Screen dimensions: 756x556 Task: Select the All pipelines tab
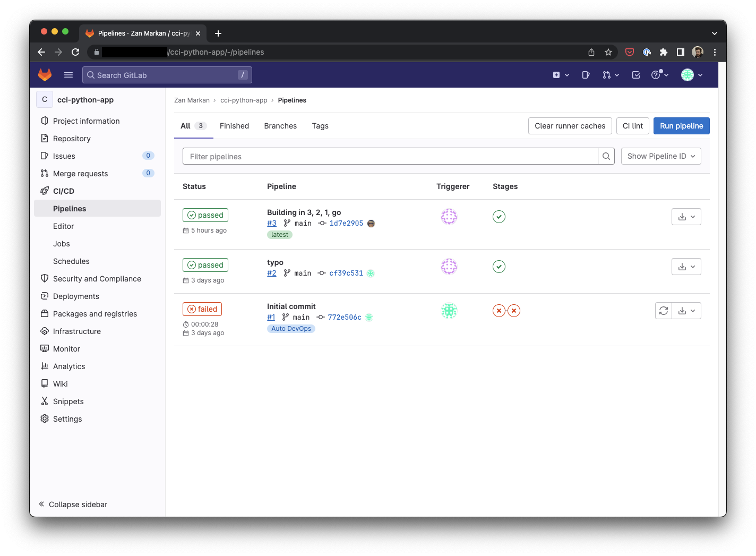point(193,126)
